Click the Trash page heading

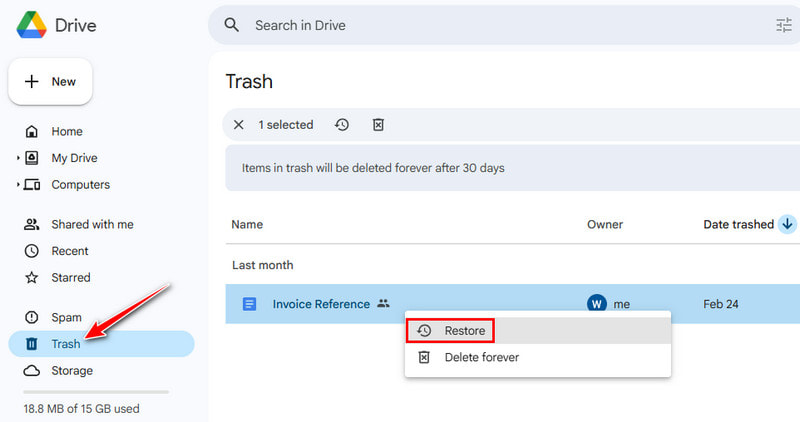(249, 82)
